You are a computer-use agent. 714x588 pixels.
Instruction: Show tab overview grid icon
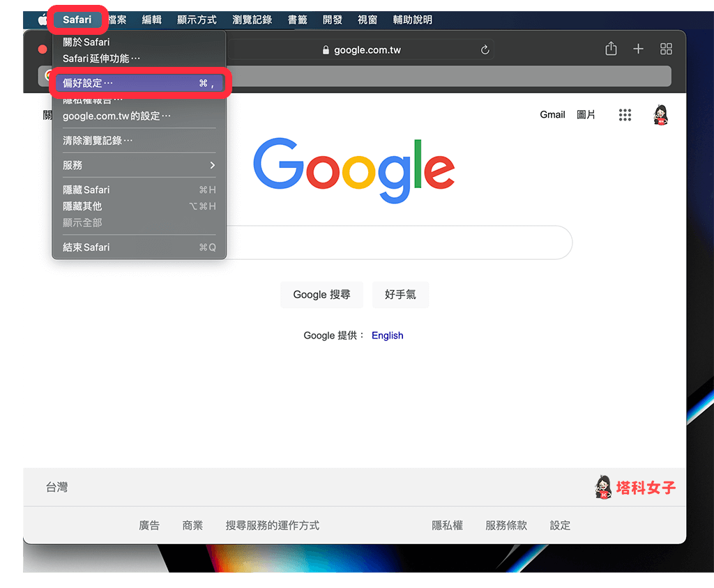pos(666,49)
